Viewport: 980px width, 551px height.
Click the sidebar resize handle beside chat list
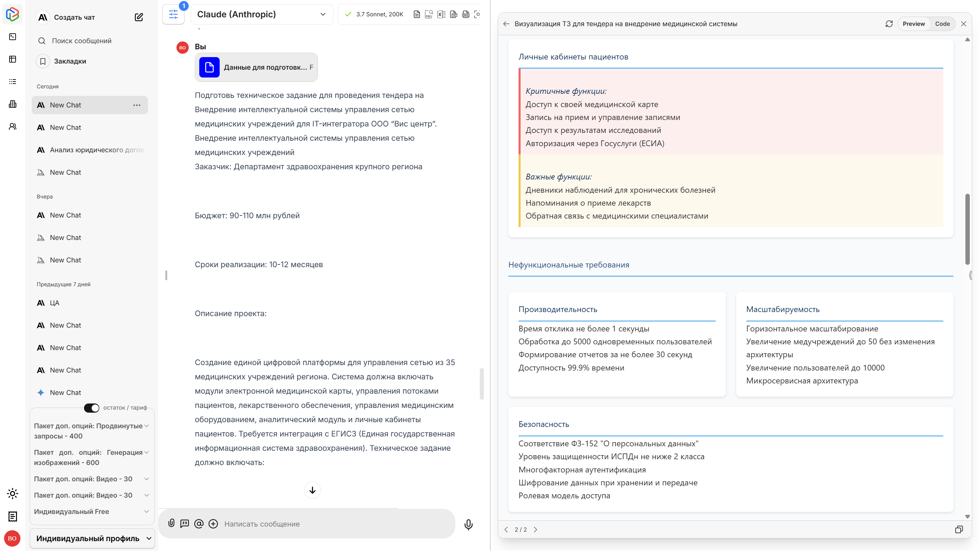click(x=166, y=275)
